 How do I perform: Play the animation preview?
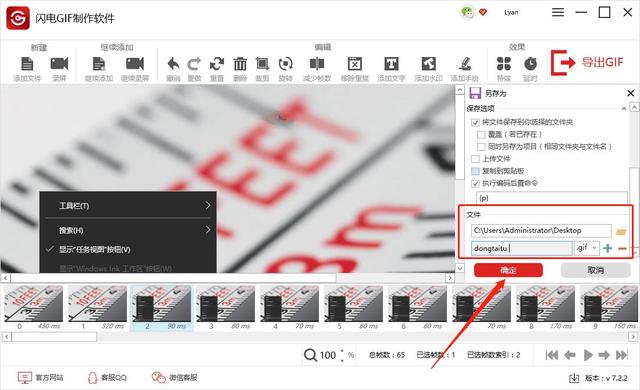pyautogui.click(x=588, y=355)
